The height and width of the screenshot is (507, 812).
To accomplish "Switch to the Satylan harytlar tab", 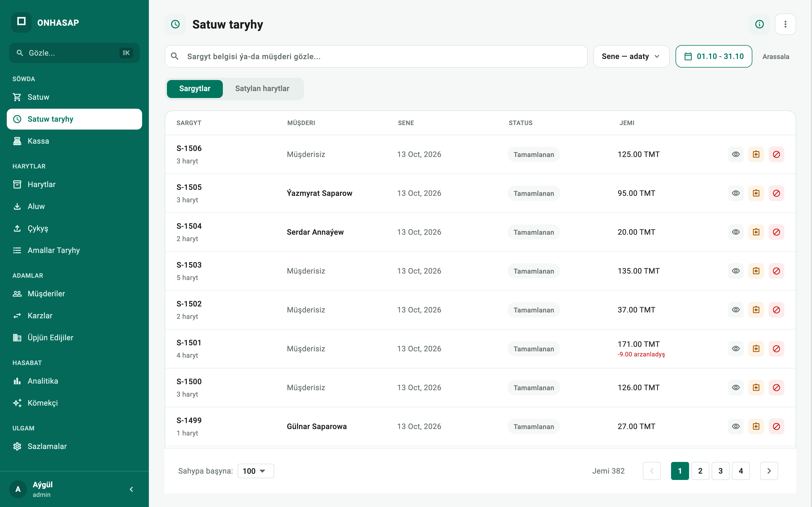I will [x=262, y=88].
